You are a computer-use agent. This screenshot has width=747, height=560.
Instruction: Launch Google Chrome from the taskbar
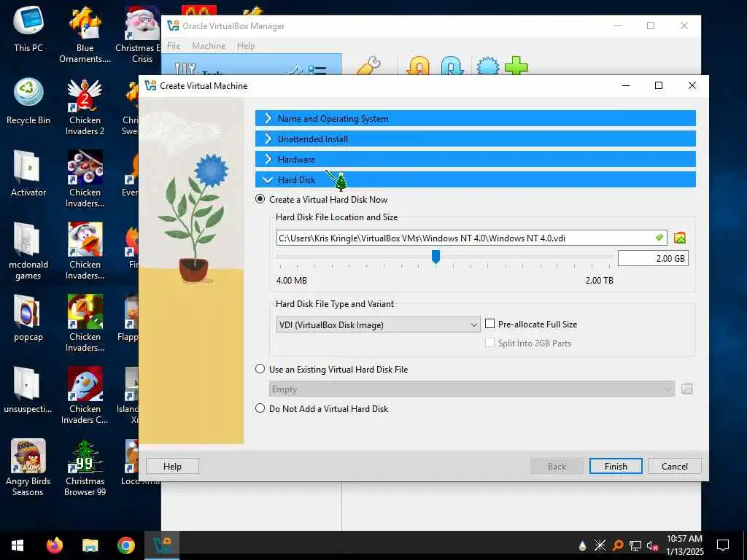coord(125,545)
